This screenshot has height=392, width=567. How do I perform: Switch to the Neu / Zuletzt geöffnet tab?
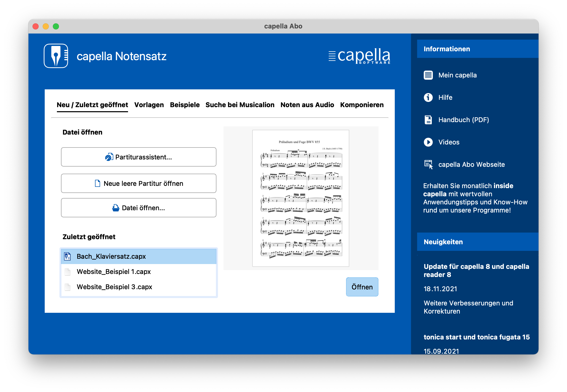[92, 105]
